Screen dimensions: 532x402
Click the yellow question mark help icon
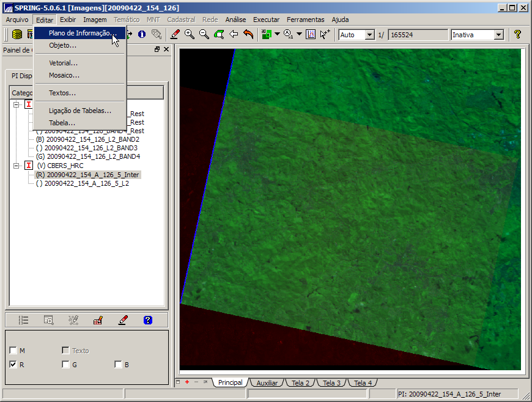517,35
